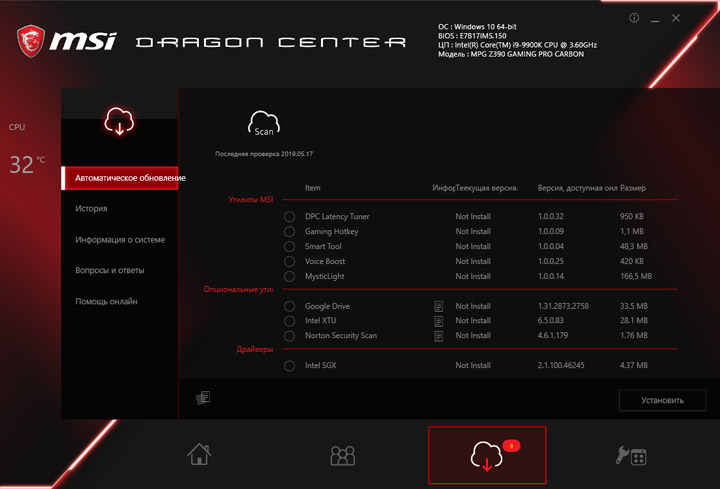720x489 pixels.
Task: Open Вопросы и ответы menu item
Action: 110,270
